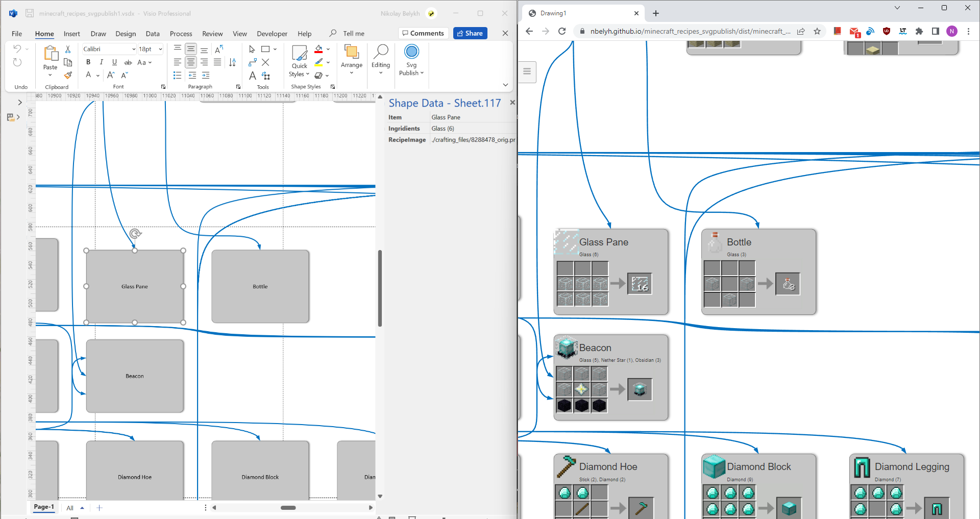Add a new page with plus button

(100, 508)
